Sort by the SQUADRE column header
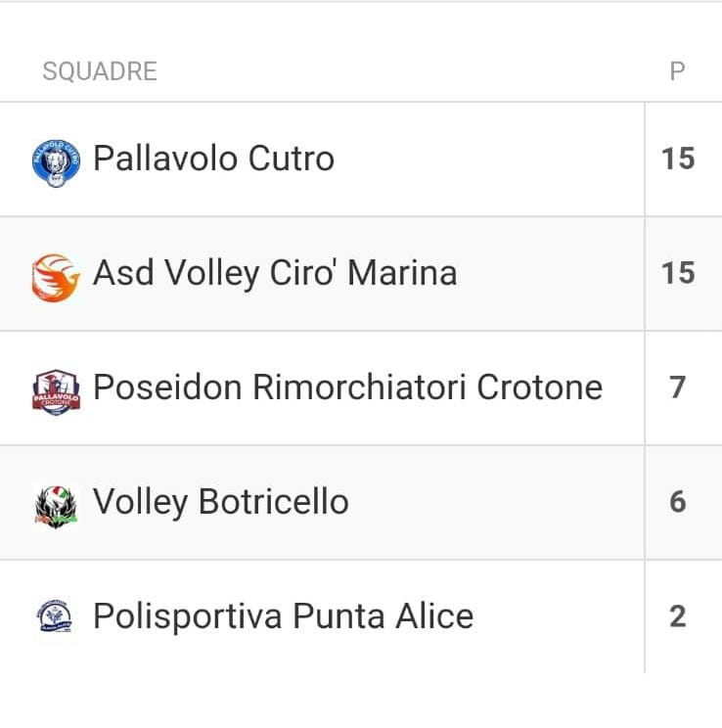Viewport: 722px width, 728px height. (100, 71)
